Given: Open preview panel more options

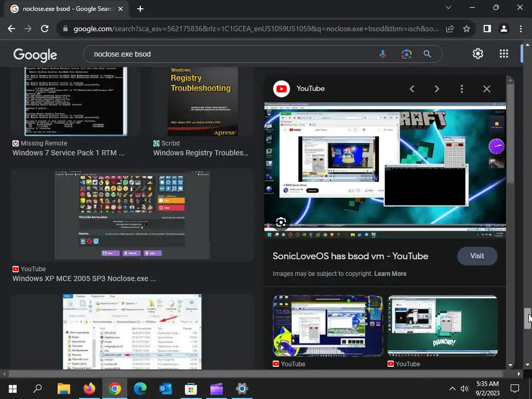Looking at the screenshot, I should click(461, 89).
